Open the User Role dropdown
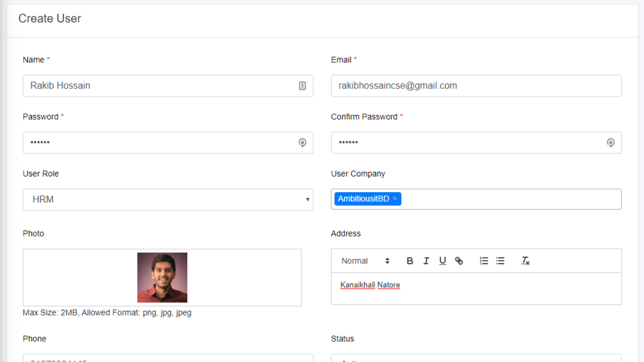 point(168,200)
